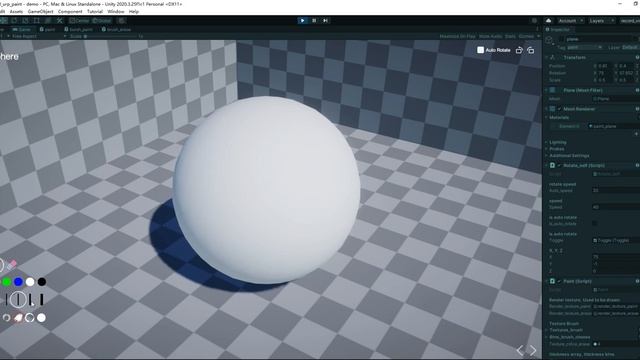Choose the solid white circle brush shape
The width and height of the screenshot is (640, 360).
coord(42,318)
